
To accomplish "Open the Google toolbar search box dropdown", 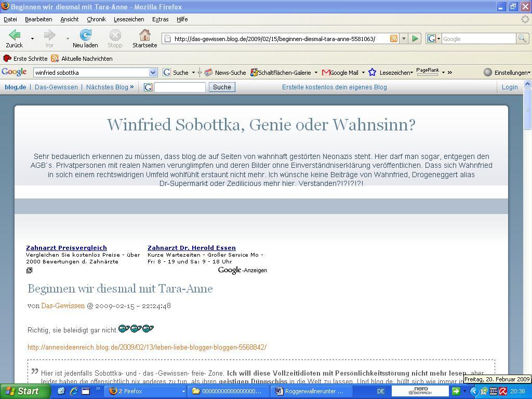I will (x=153, y=73).
